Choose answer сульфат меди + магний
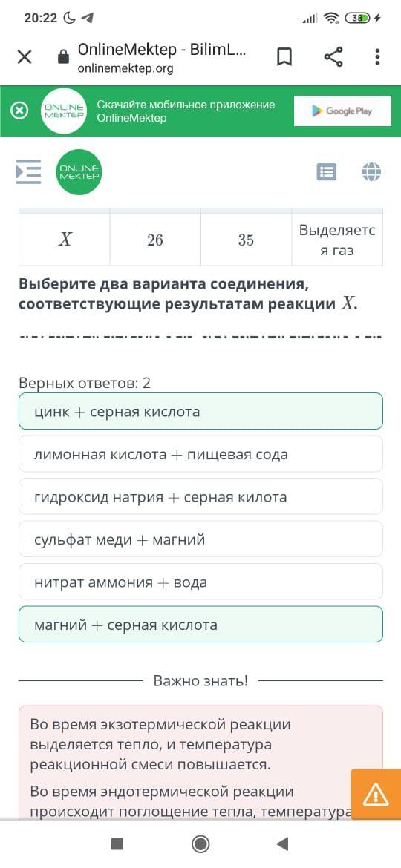401x868 pixels. pos(200,539)
